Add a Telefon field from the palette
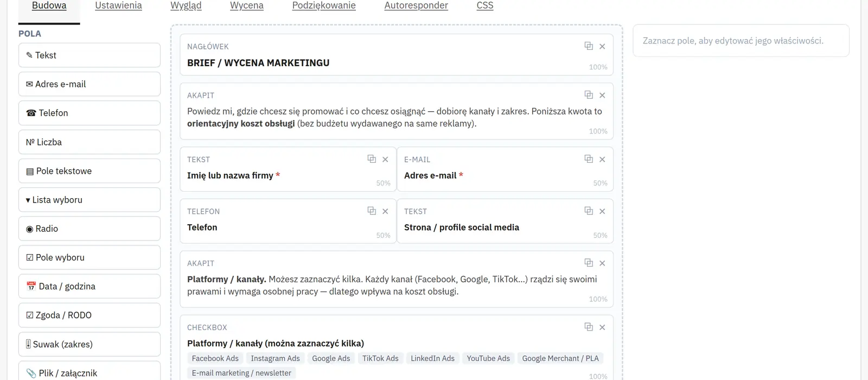Image resolution: width=868 pixels, height=380 pixels. [x=90, y=113]
